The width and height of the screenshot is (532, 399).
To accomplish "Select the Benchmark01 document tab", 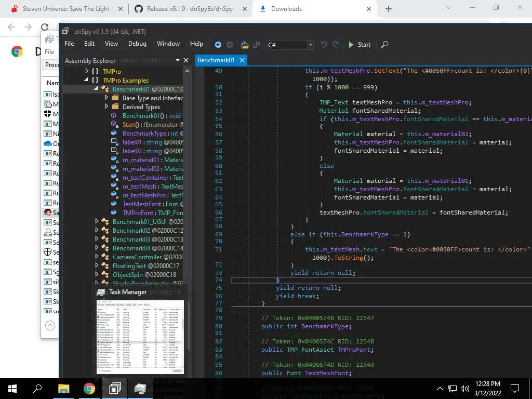I will pyautogui.click(x=216, y=60).
